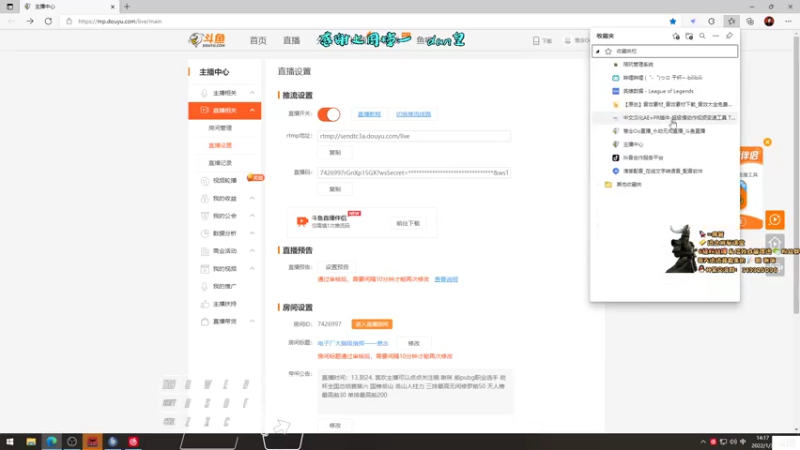Viewport: 800px width, 450px height.
Task: Click 修改 next to the room title
Action: point(414,343)
